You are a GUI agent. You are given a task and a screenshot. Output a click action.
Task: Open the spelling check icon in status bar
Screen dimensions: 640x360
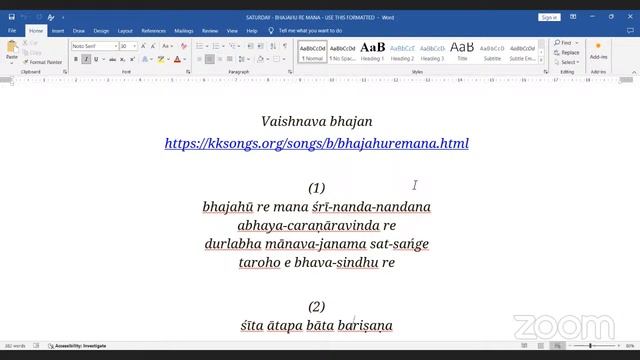pyautogui.click(x=36, y=346)
